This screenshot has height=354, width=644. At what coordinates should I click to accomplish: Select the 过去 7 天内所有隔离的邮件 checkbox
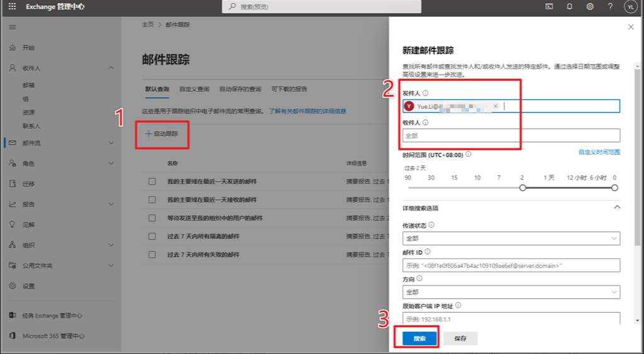coord(152,236)
